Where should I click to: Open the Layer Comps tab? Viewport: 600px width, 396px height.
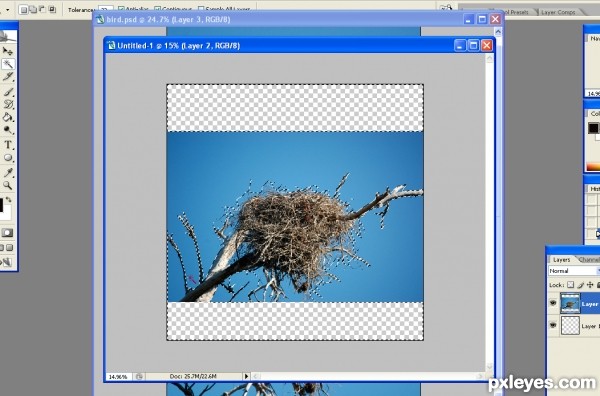(558, 12)
